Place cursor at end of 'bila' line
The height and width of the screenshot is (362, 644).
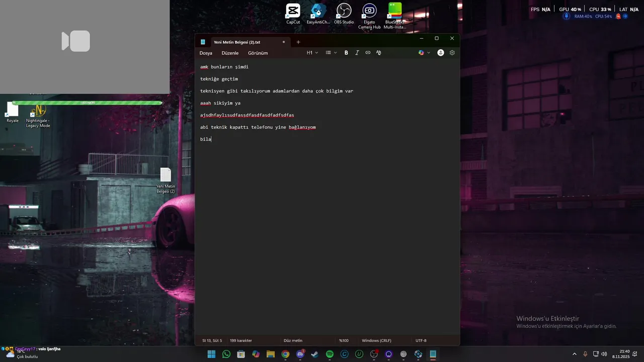211,139
